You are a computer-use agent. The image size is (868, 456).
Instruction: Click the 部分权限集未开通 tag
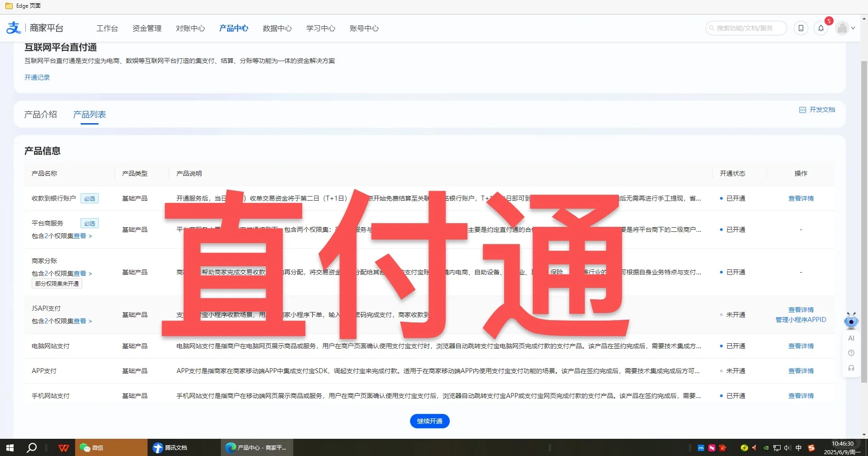coord(57,284)
